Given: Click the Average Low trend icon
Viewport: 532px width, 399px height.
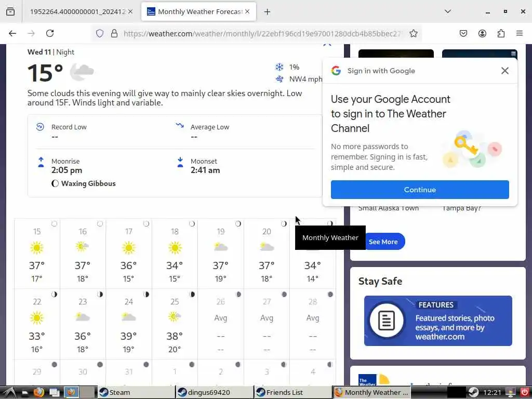Looking at the screenshot, I should pyautogui.click(x=179, y=126).
